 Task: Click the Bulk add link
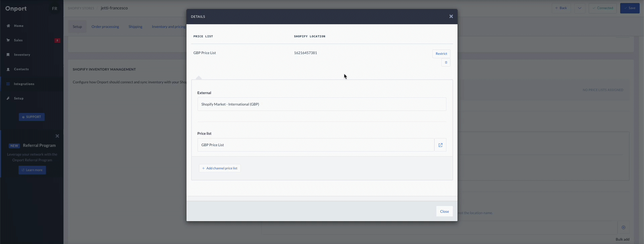(x=622, y=239)
